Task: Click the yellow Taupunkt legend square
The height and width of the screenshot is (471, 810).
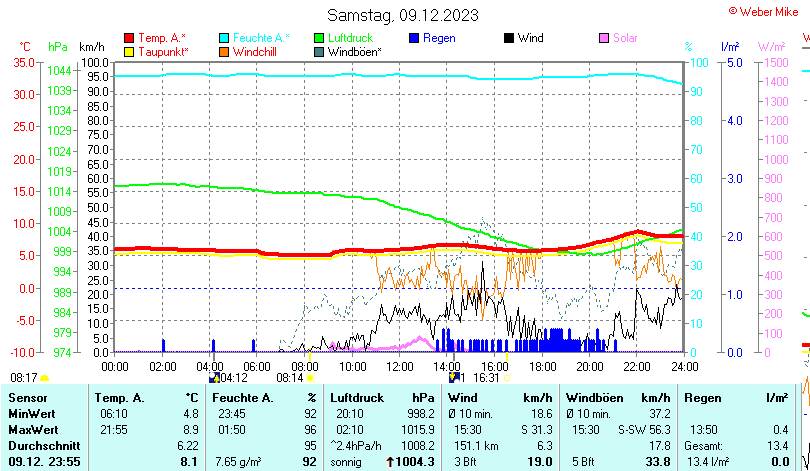Action: pos(129,51)
